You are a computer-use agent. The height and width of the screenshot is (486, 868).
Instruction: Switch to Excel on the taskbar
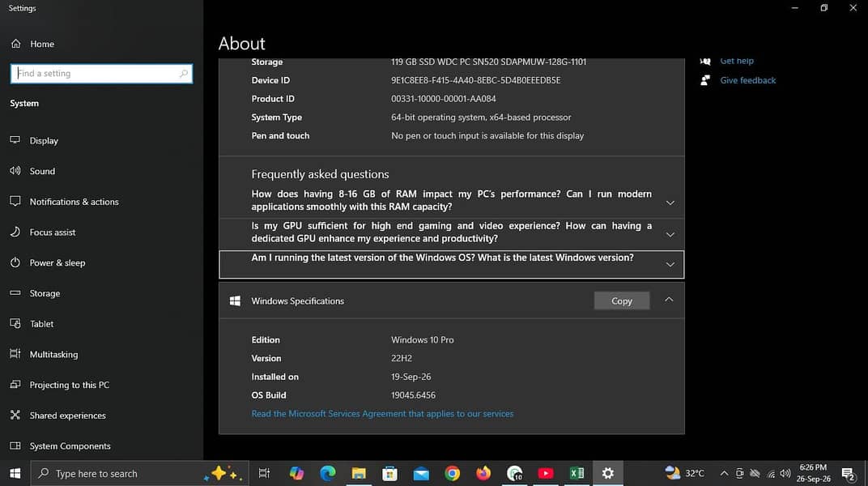coord(577,473)
